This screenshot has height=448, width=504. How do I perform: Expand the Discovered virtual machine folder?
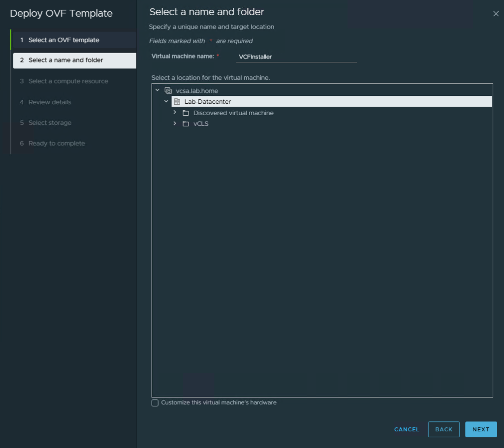175,113
